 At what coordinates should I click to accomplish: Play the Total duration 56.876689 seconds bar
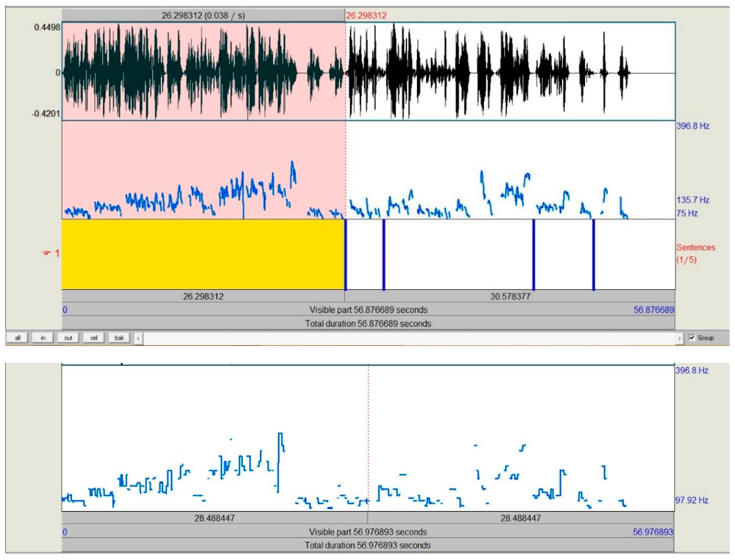coord(368,323)
